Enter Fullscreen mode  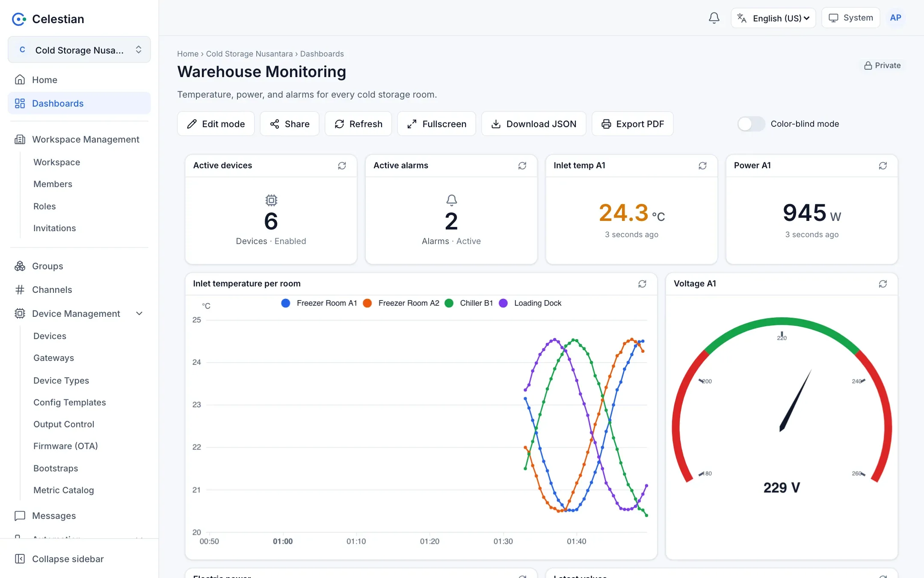(x=436, y=124)
